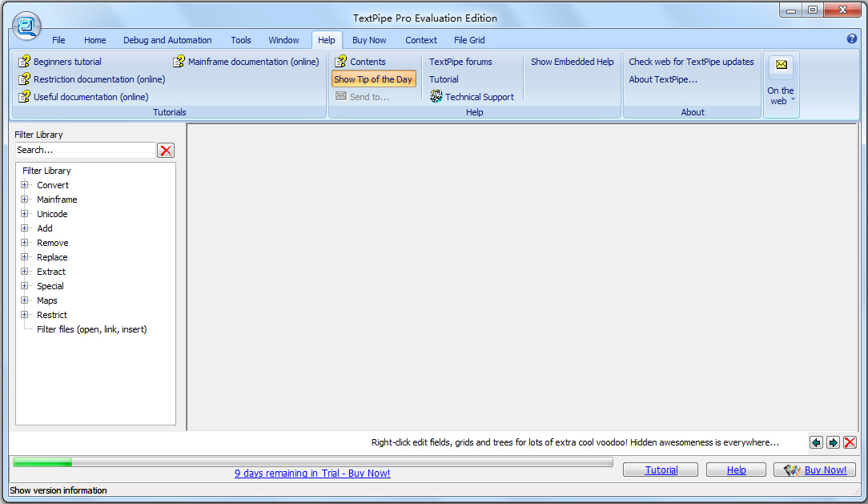Click the envelope icon above On the web

coord(781,66)
